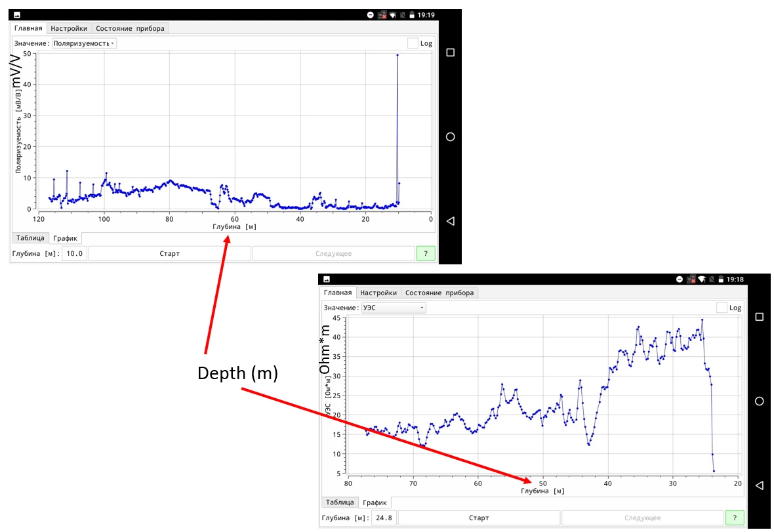Tap Android back triangle beside the УЭС chart

760,485
